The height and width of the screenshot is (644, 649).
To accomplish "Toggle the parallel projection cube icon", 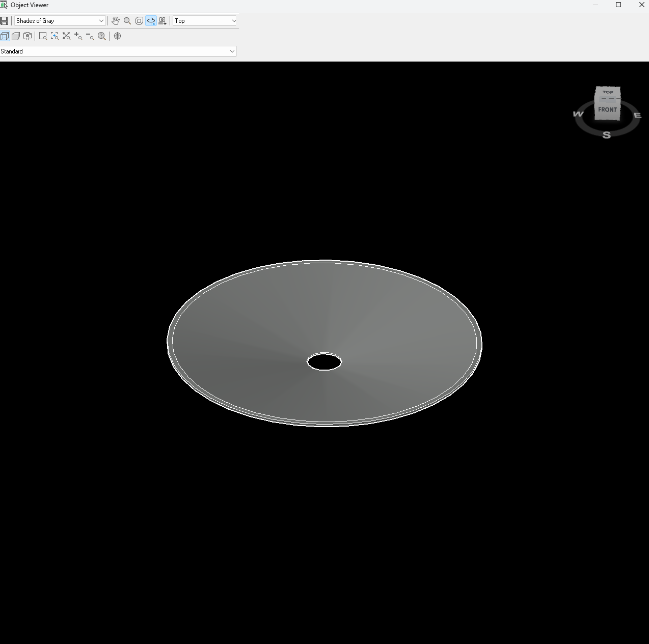I will (5, 36).
